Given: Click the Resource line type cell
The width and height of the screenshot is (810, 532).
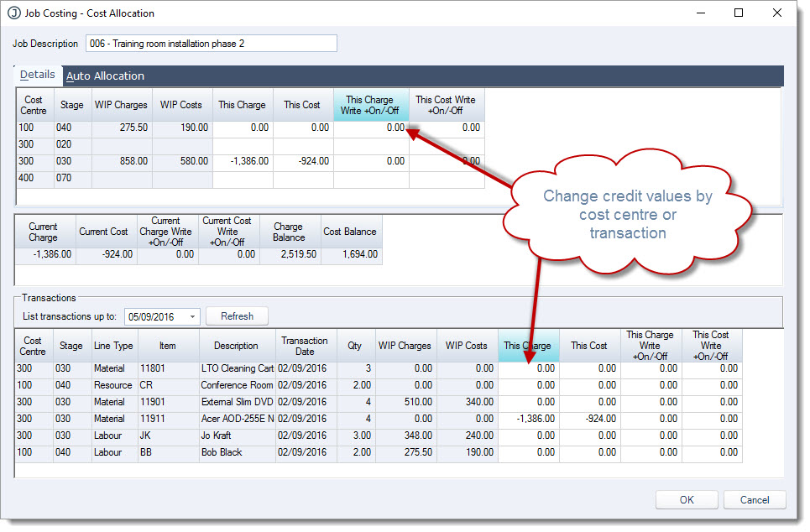Looking at the screenshot, I should [114, 385].
